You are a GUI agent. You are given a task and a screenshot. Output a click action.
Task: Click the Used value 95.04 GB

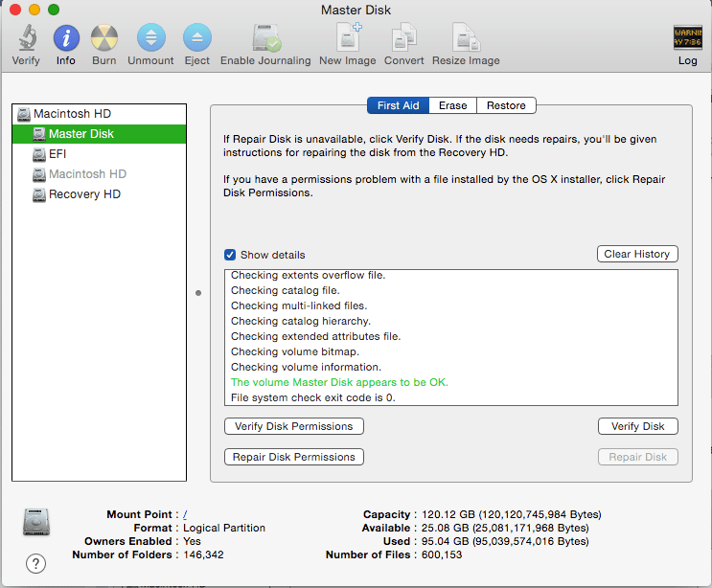click(x=505, y=541)
